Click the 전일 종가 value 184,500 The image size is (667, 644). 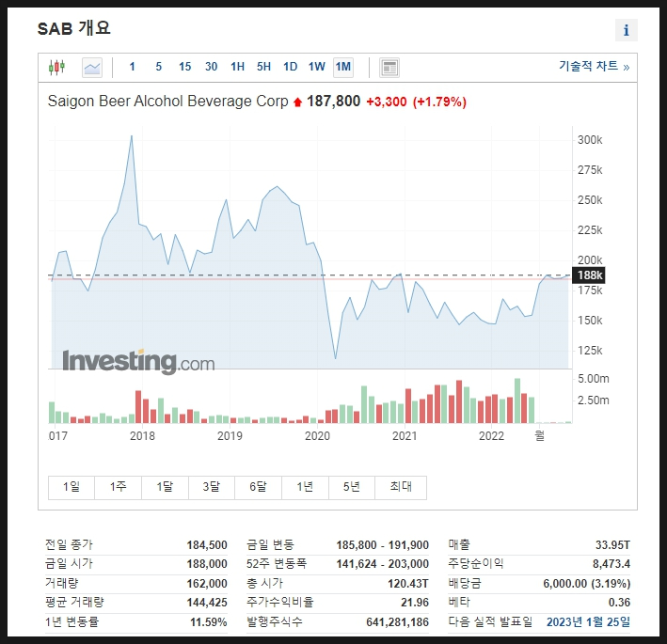coord(207,545)
